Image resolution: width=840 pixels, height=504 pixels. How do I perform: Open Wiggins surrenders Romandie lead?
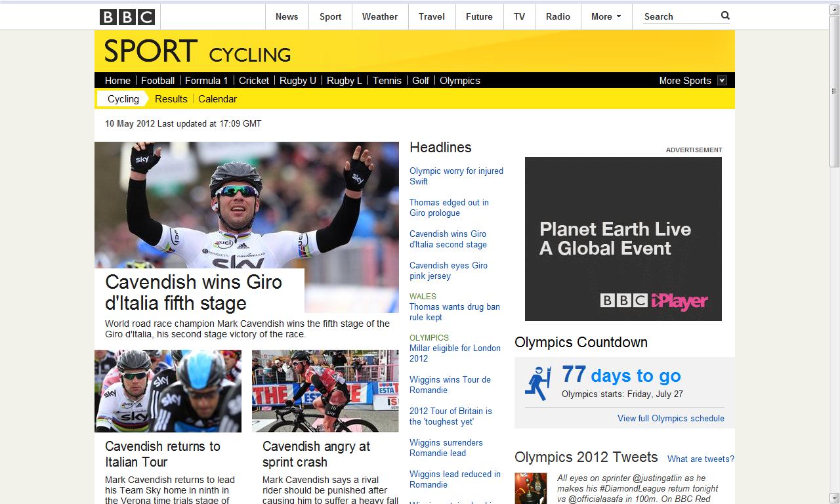[x=446, y=448]
